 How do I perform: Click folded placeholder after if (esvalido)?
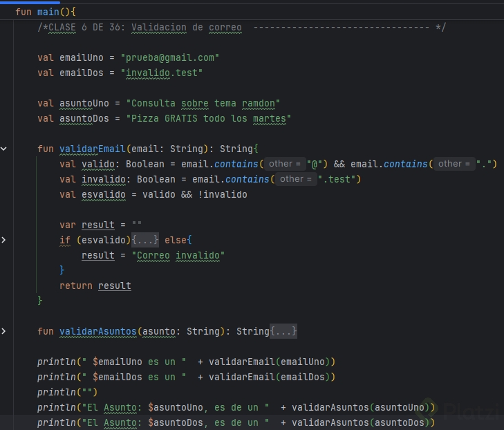click(x=145, y=240)
